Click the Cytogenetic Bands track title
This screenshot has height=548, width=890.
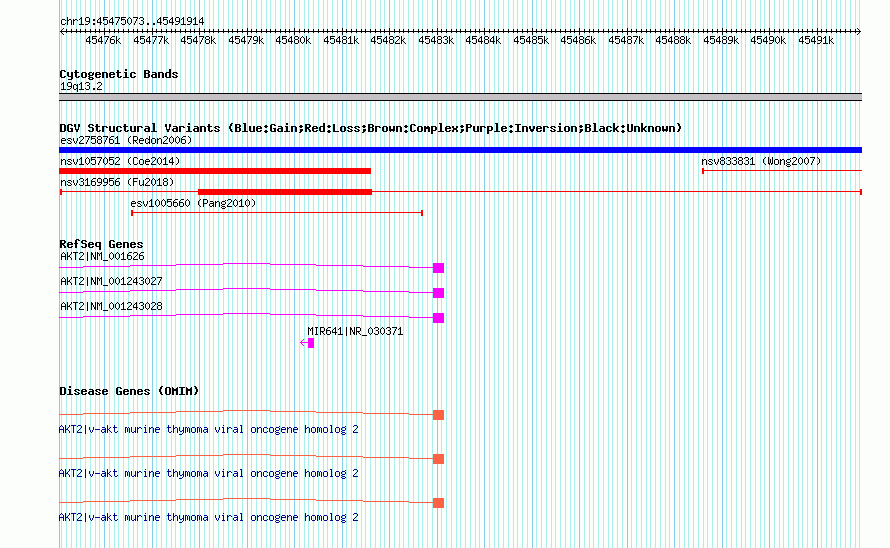119,74
